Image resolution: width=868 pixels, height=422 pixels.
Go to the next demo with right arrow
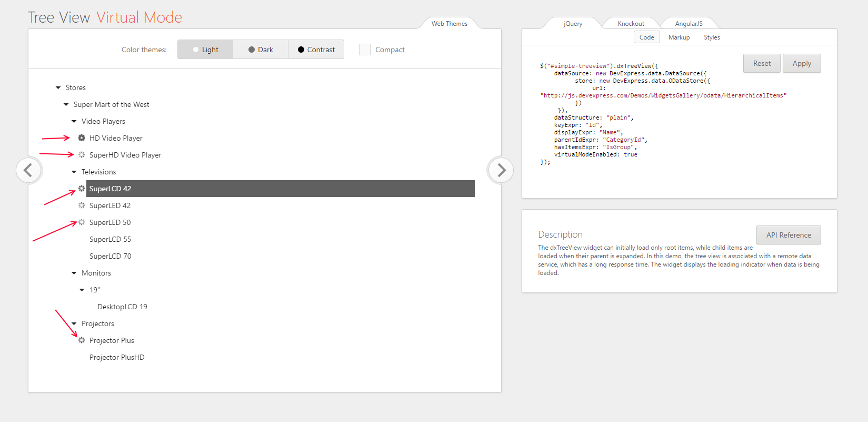501,170
